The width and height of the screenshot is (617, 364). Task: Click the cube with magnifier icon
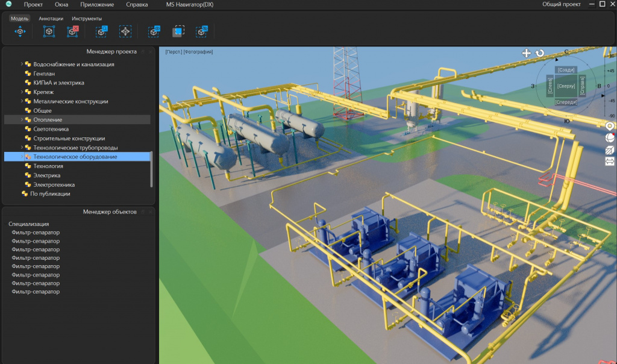[101, 31]
